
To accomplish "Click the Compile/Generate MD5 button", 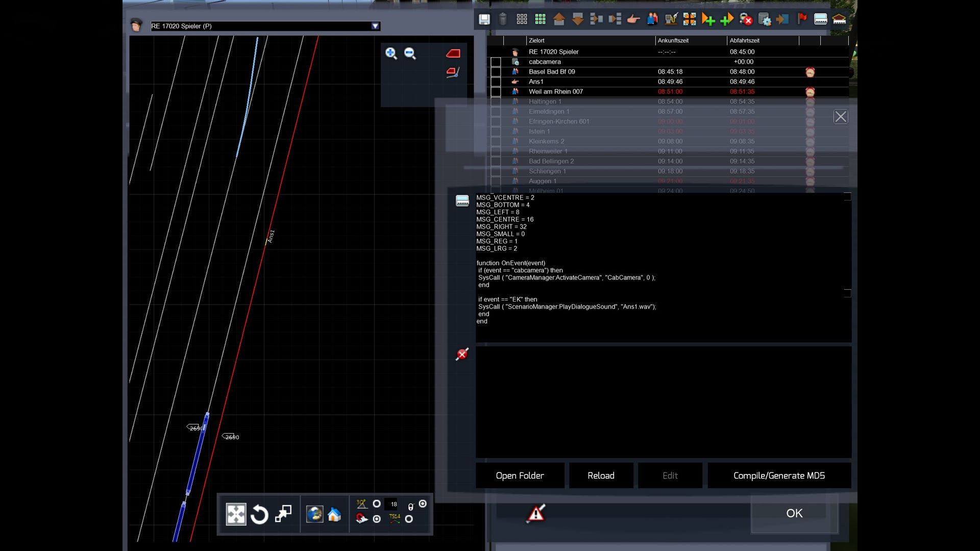I will 779,475.
